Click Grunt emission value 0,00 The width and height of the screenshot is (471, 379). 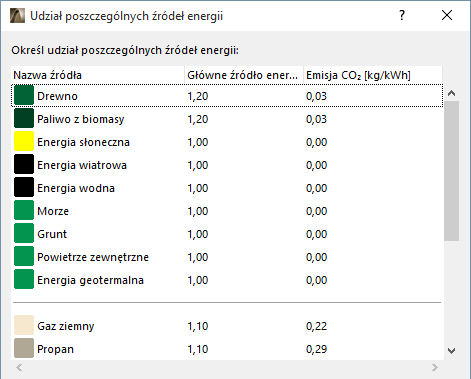(x=316, y=234)
